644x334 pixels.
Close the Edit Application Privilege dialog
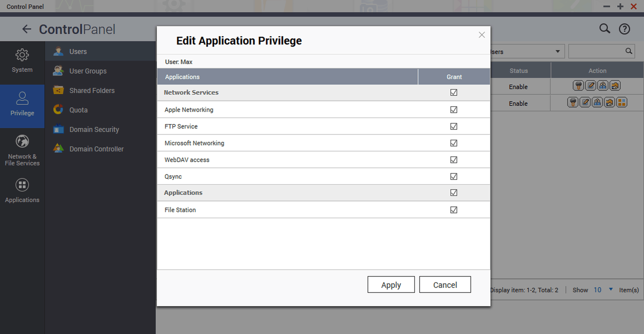[481, 35]
